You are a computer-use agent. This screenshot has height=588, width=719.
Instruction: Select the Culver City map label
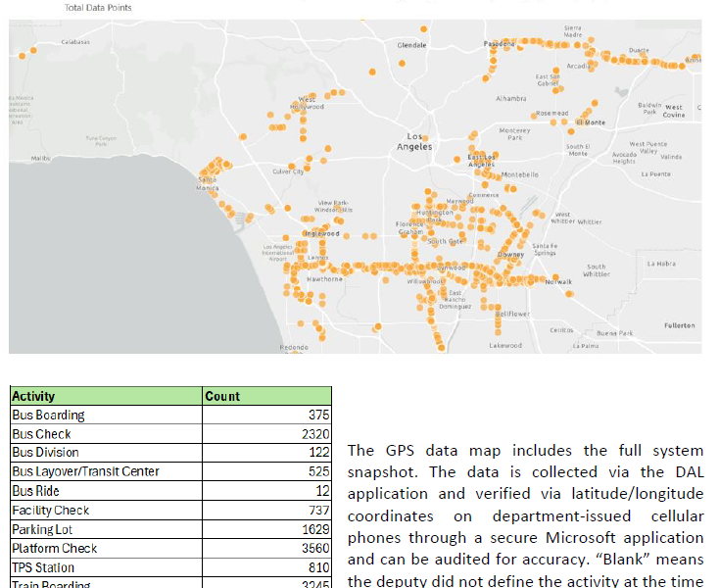point(288,171)
